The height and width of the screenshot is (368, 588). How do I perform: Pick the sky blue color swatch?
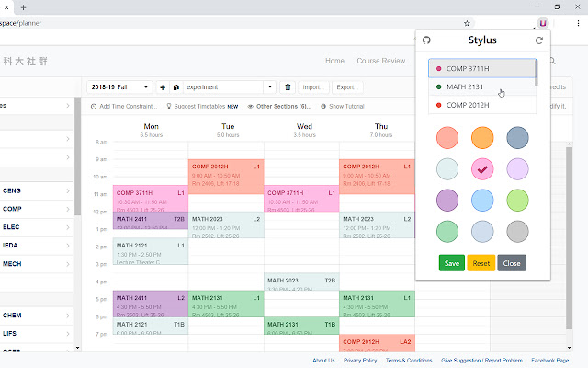(x=482, y=201)
